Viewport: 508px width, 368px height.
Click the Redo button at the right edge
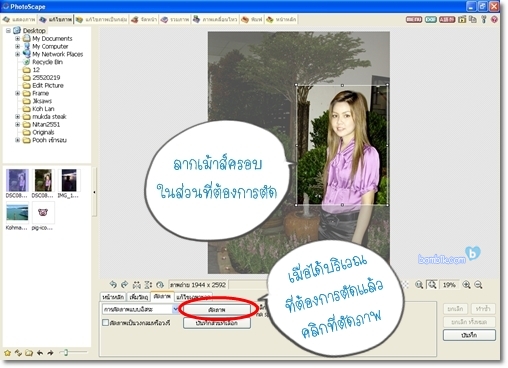point(483,309)
